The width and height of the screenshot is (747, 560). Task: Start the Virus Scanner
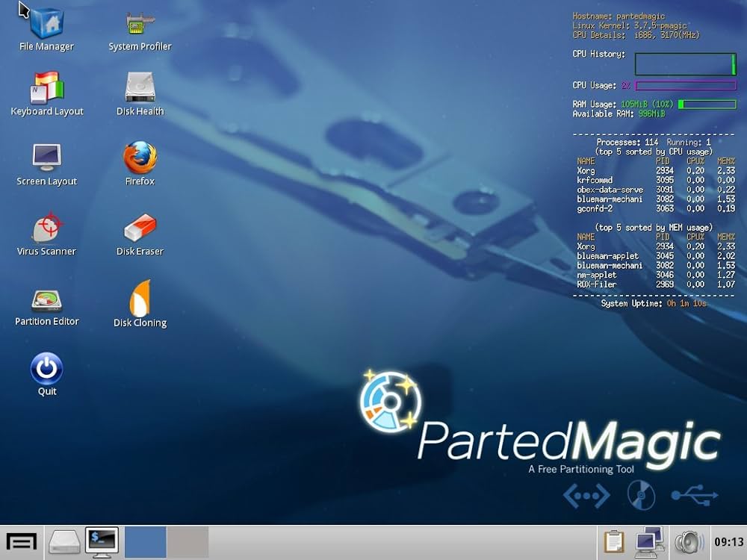(46, 228)
